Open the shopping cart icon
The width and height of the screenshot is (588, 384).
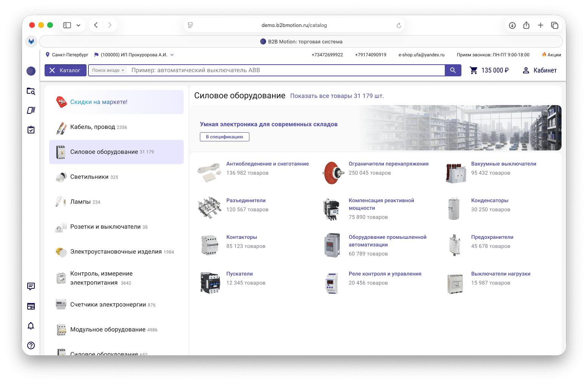click(x=473, y=70)
